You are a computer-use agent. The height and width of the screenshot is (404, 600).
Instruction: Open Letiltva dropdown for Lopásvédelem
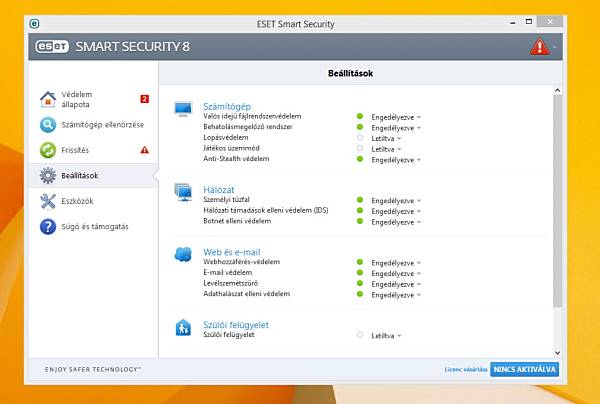[x=386, y=138]
